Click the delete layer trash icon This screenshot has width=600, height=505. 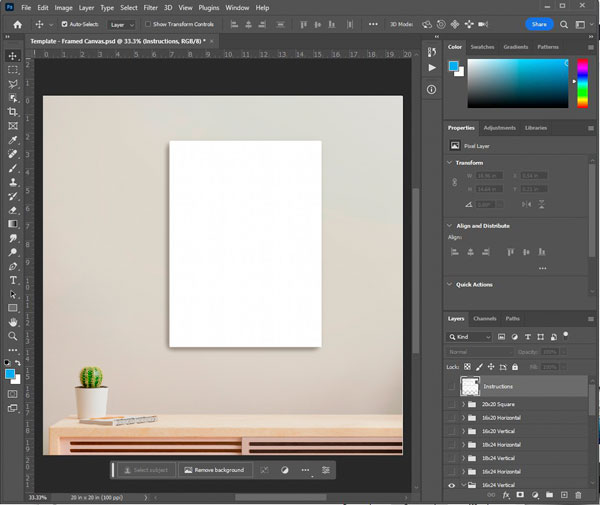coord(578,495)
